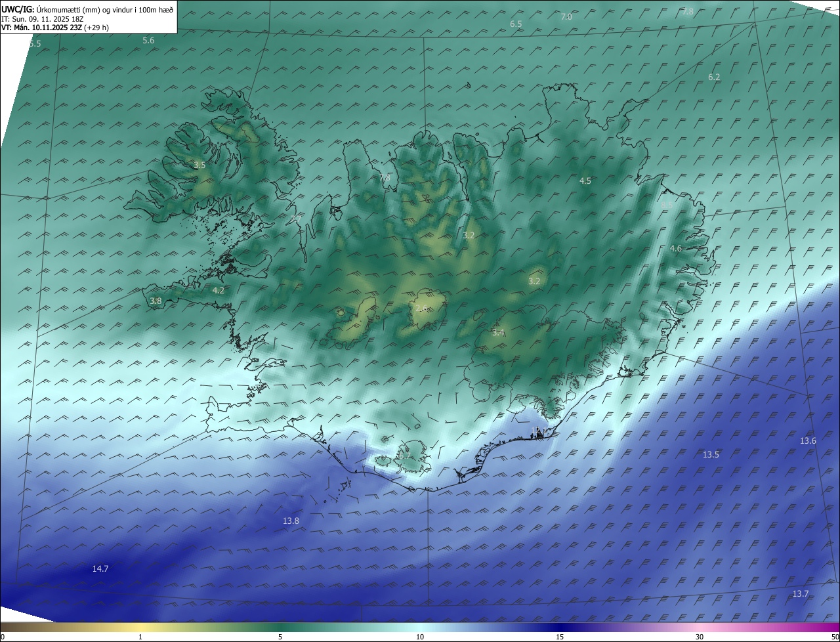Click the 4.2 value label on the map

[218, 290]
